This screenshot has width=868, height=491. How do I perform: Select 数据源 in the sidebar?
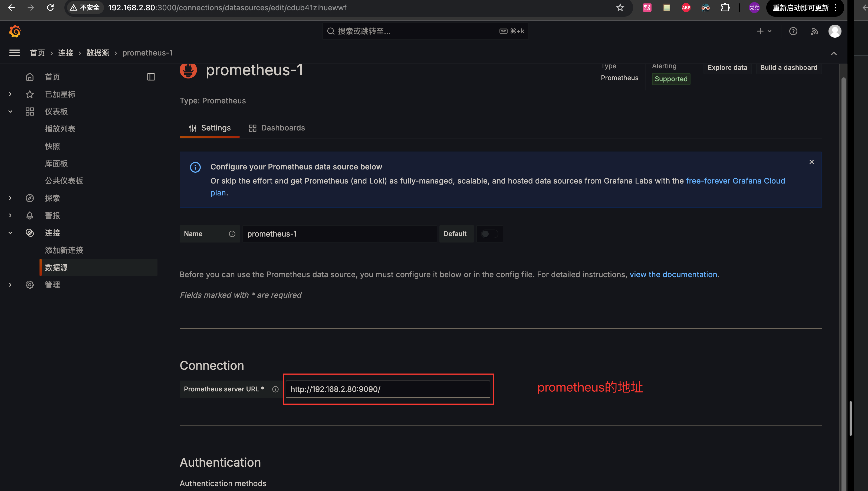tap(98, 267)
